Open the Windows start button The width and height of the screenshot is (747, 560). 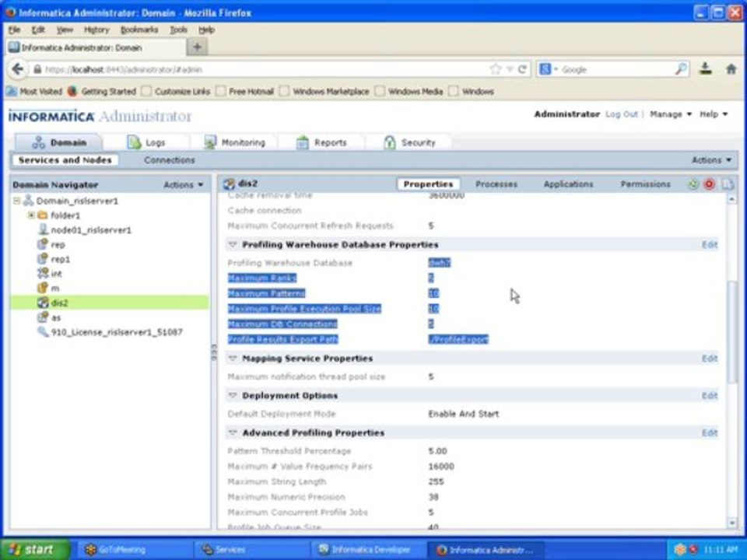click(33, 550)
